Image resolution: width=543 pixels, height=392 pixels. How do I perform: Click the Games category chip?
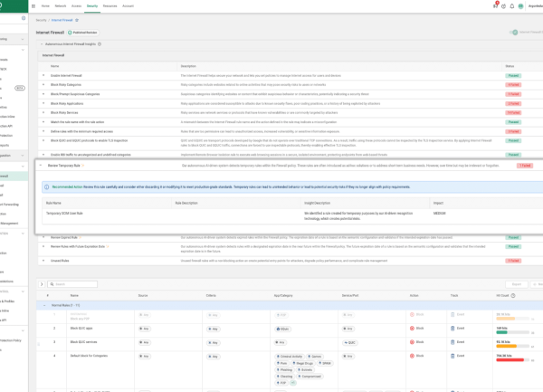pyautogui.click(x=315, y=357)
